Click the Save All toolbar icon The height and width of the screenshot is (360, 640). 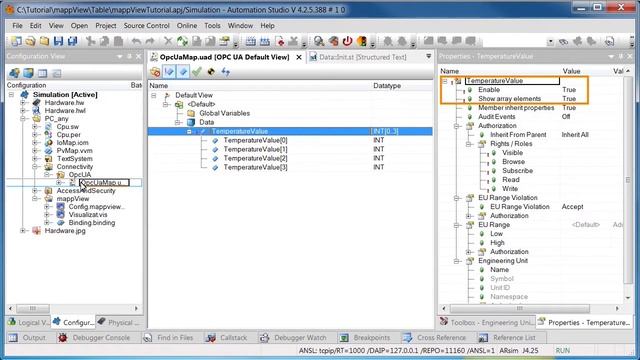click(72, 41)
